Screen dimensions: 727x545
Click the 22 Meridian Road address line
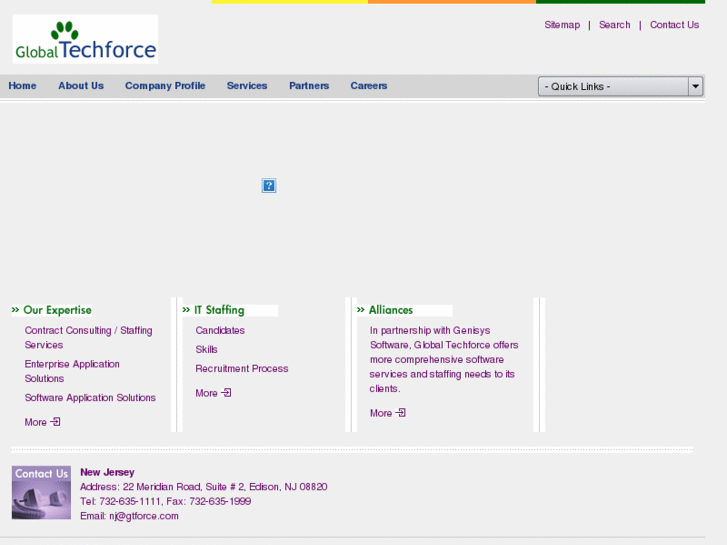204,487
